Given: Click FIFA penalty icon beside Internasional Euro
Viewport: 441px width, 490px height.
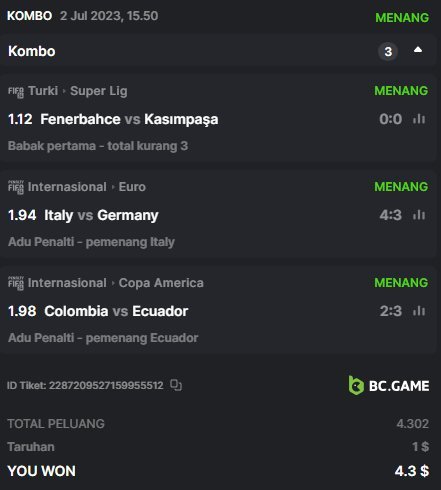Looking at the screenshot, I should click(16, 187).
